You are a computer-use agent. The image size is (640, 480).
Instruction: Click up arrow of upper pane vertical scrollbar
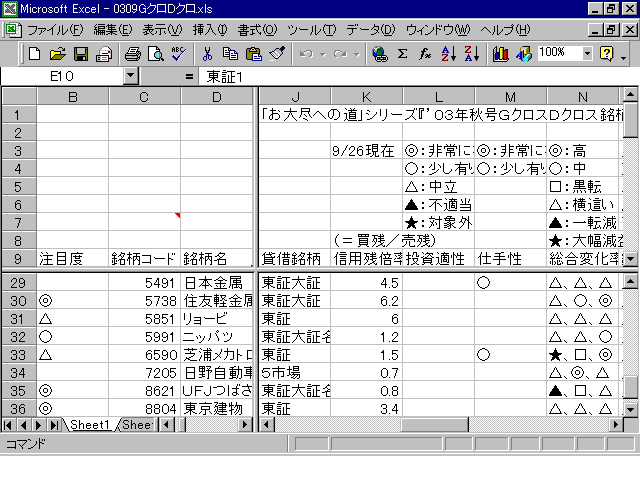[x=631, y=95]
